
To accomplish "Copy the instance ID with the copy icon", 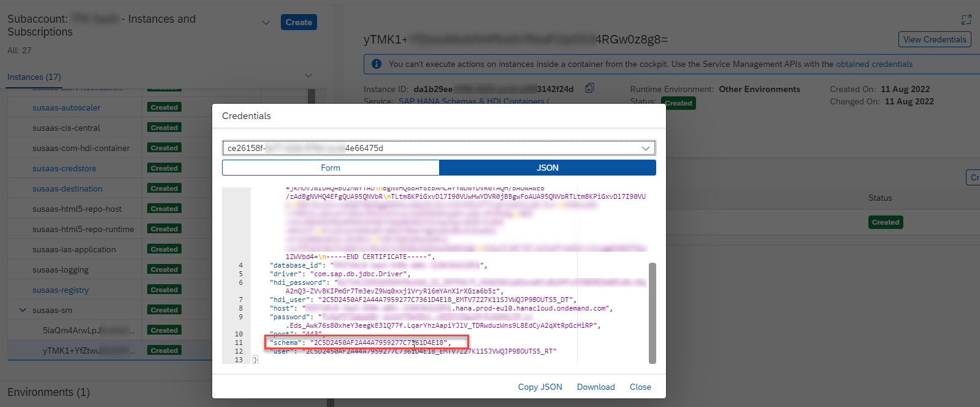I will pyautogui.click(x=589, y=88).
